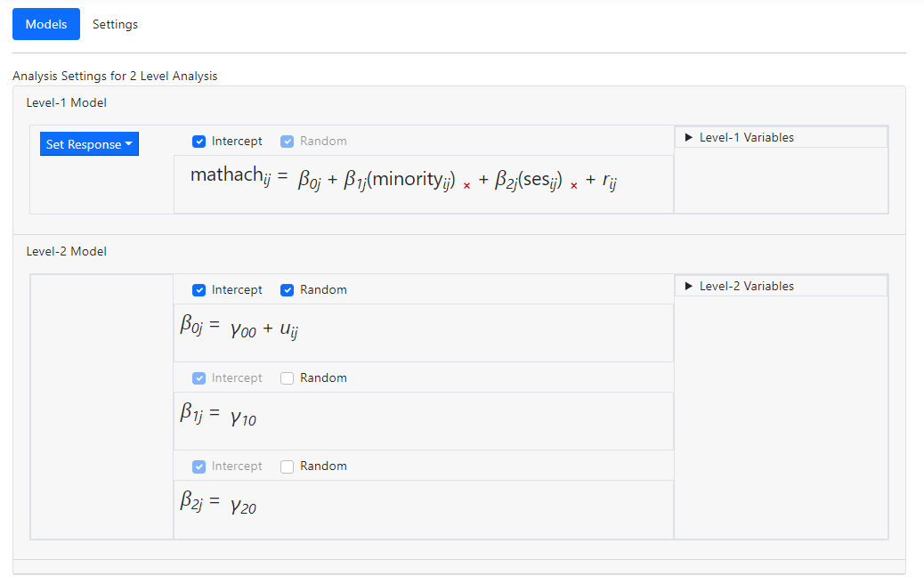Viewport: 924px width, 584px height.
Task: Open the Settings tab
Action: click(x=115, y=24)
